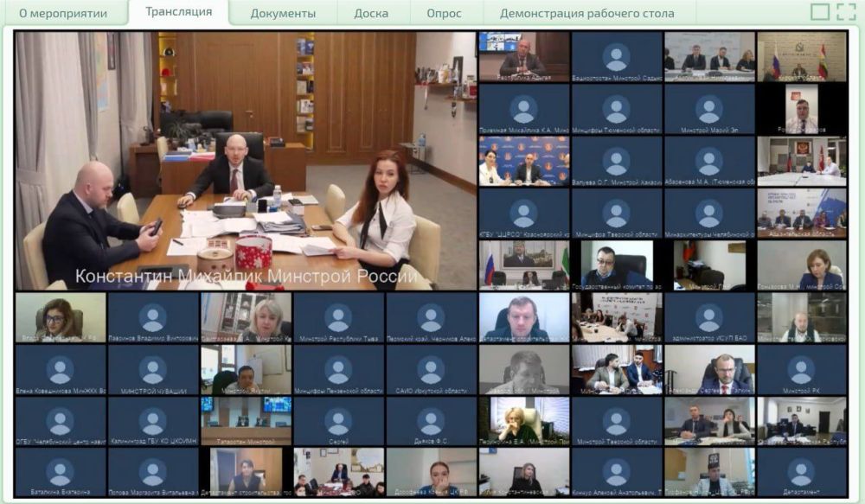This screenshot has width=865, height=504.
Task: Click the Трансляция tab
Action: point(178,12)
